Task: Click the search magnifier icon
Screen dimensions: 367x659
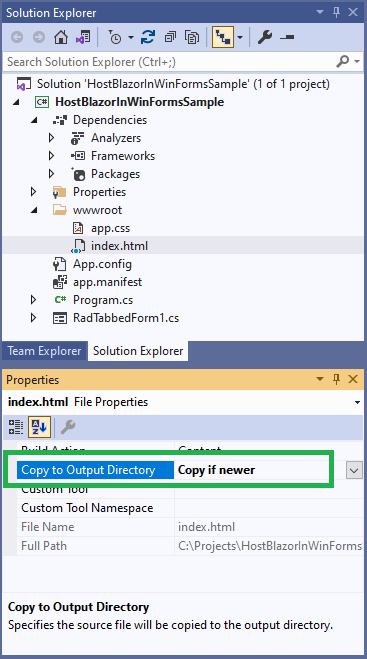Action: click(343, 62)
